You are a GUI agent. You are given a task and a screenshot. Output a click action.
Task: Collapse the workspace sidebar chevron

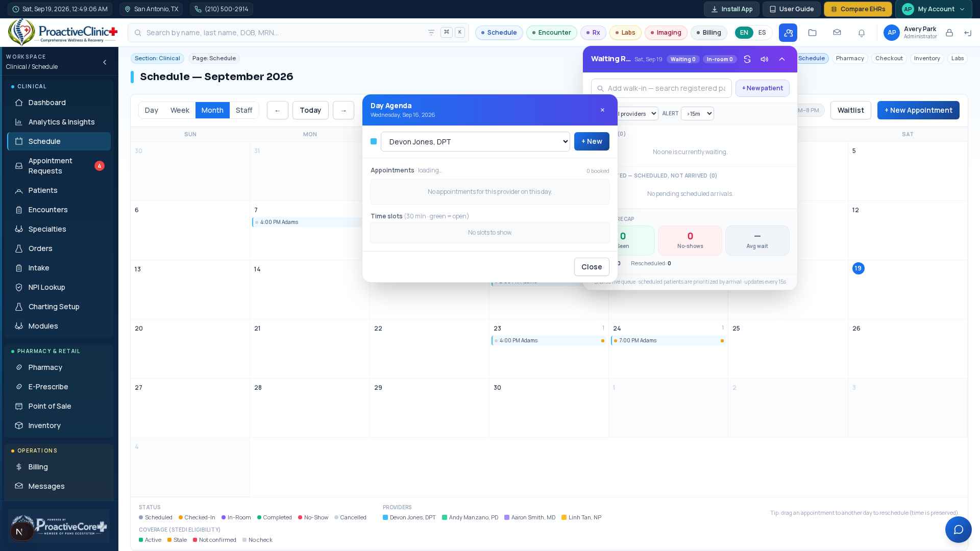click(x=105, y=62)
